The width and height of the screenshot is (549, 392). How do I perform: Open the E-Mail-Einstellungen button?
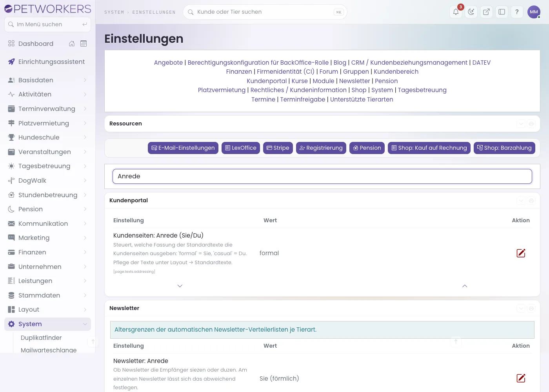[x=183, y=148]
